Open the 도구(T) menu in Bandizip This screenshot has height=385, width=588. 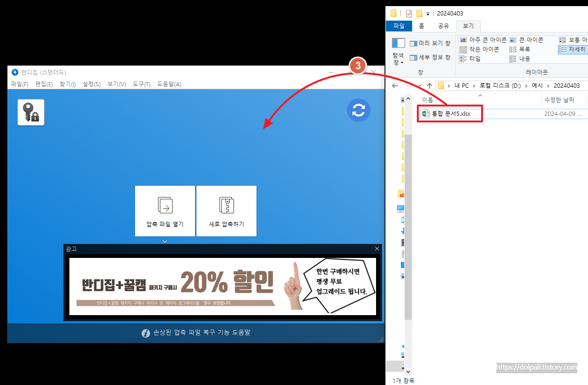point(141,84)
